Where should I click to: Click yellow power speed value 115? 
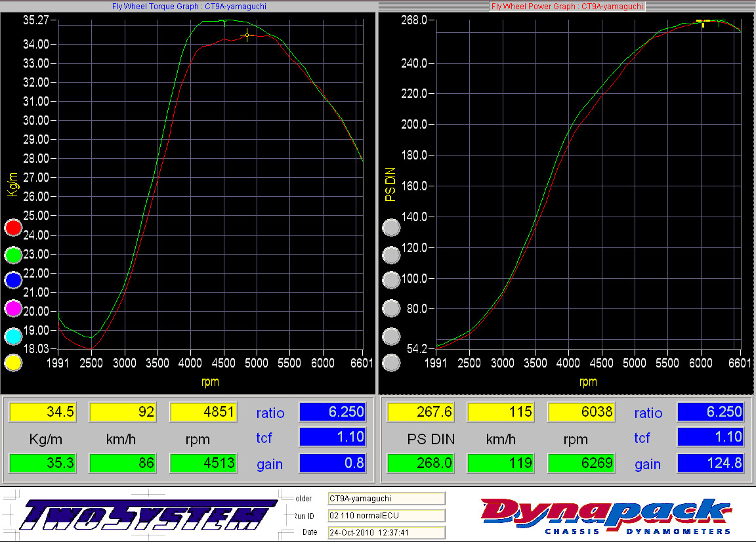pos(501,412)
